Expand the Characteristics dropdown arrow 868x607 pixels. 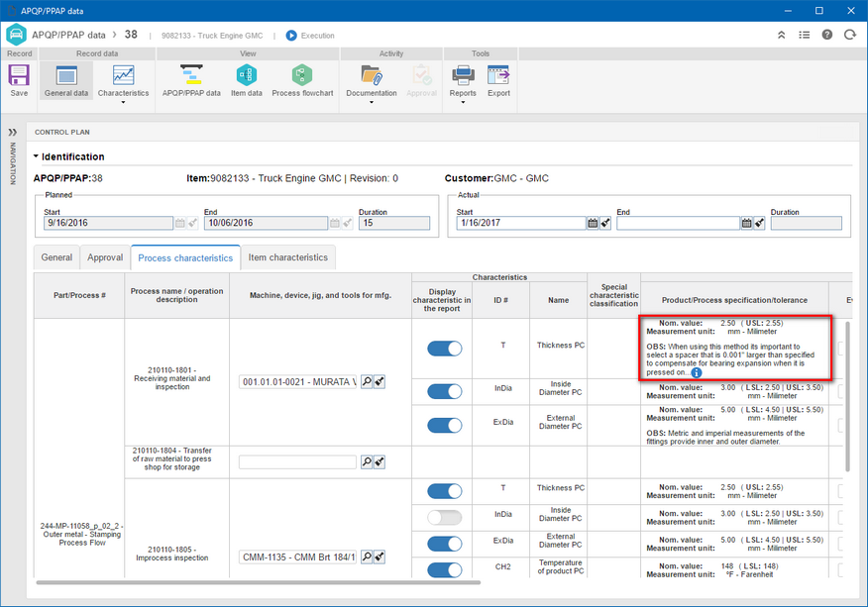pyautogui.click(x=123, y=102)
